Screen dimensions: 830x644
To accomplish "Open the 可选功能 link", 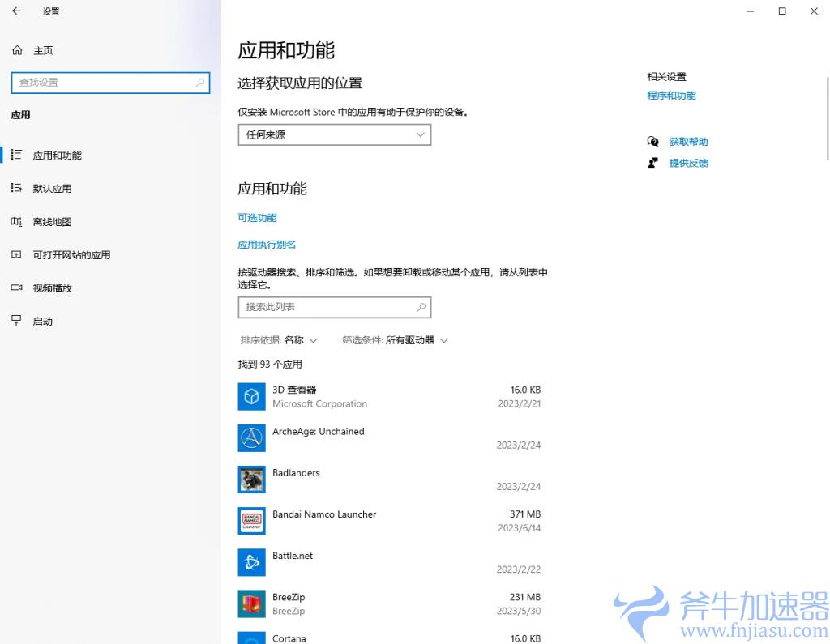I will (x=257, y=217).
